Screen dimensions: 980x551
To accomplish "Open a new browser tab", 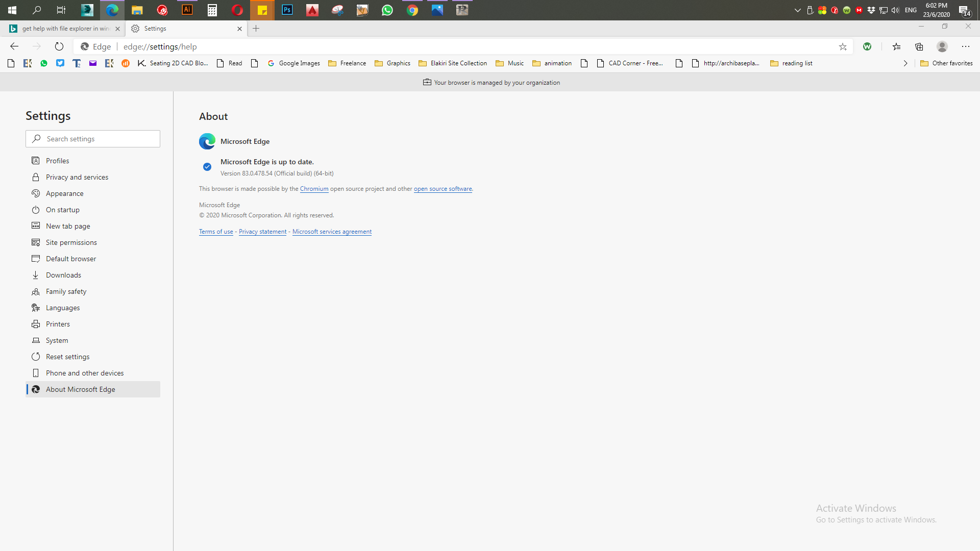I will (x=256, y=29).
